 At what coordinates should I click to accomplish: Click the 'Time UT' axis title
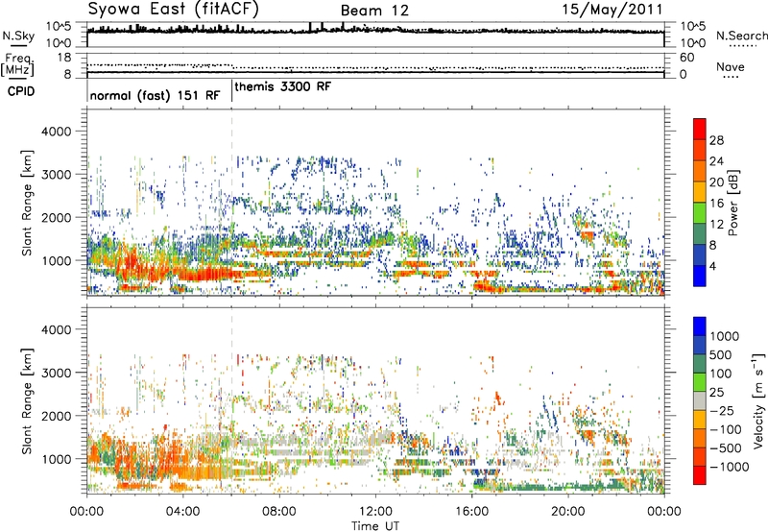[375, 525]
